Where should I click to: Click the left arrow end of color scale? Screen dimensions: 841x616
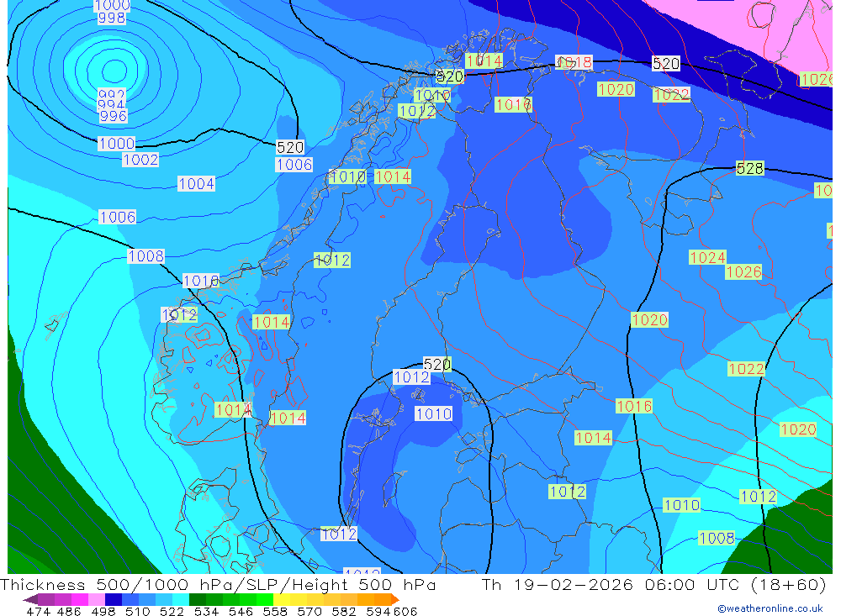(x=30, y=599)
